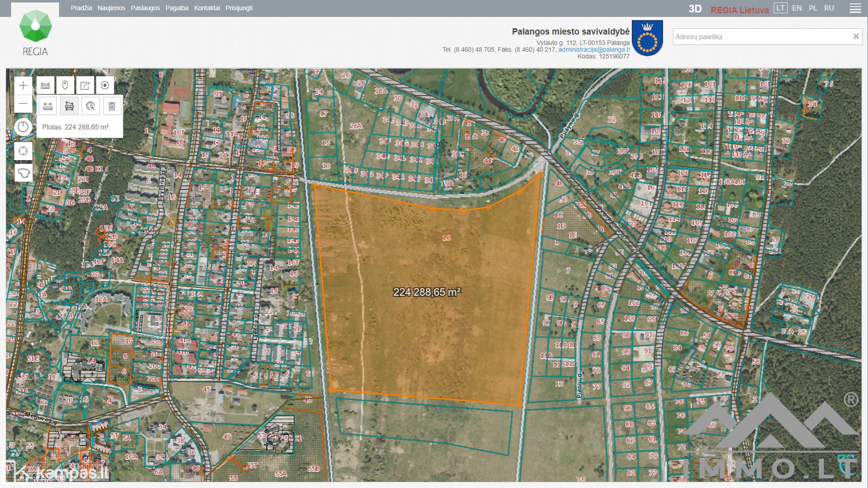Click the Prisijungti login link
The image size is (868, 488).
[239, 8]
